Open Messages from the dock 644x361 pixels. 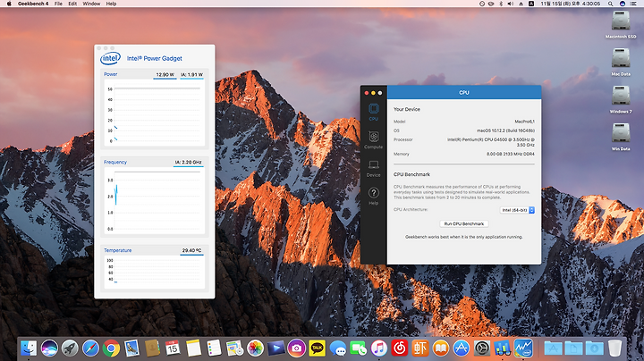pos(337,348)
